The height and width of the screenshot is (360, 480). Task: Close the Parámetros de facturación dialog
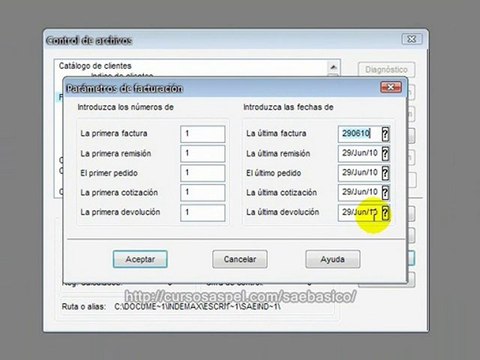[391, 87]
